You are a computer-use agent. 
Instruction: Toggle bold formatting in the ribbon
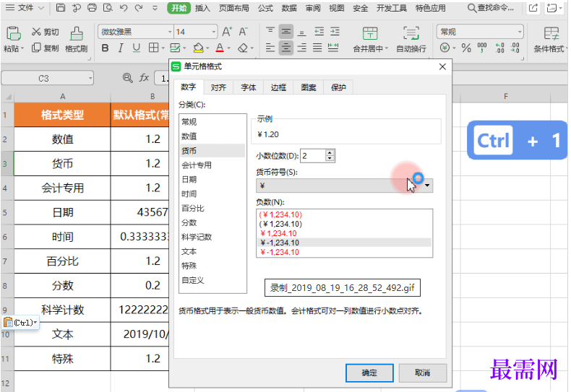[x=106, y=48]
